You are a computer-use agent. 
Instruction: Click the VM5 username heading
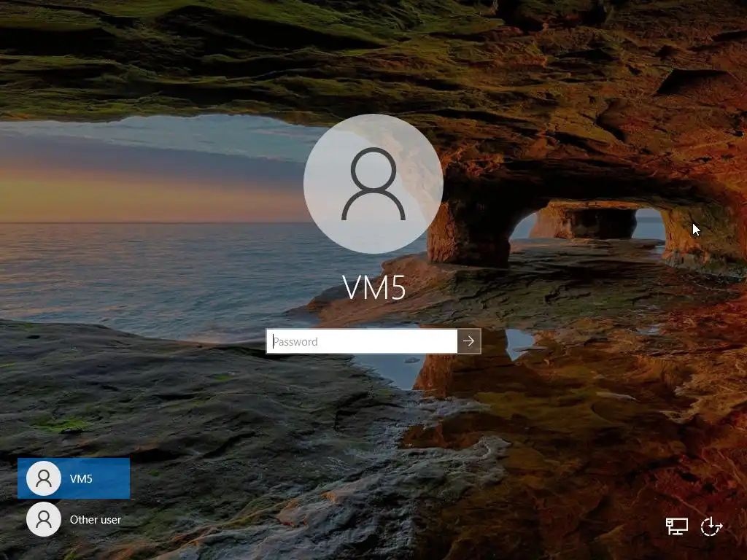pos(374,287)
